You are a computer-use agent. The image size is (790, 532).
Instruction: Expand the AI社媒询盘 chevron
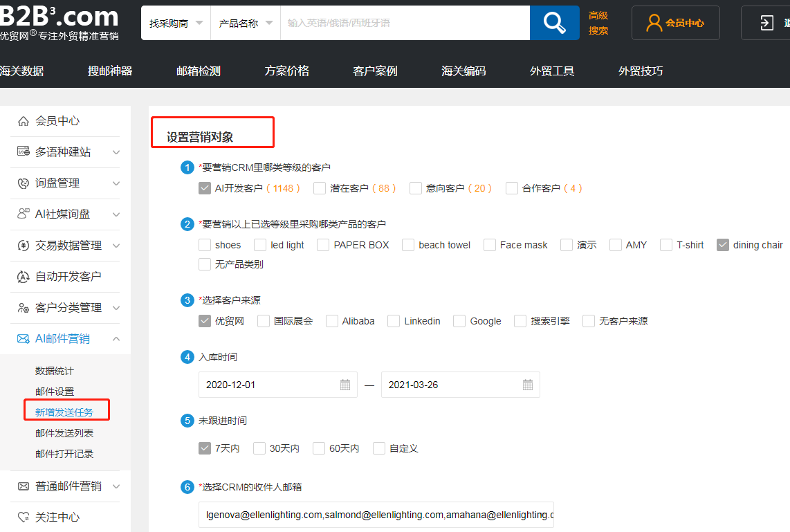[116, 214]
